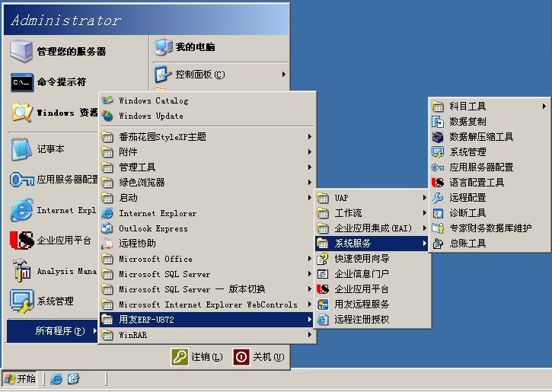This screenshot has width=552, height=392.
Task: Expand 管理工具 programs folder
Action: coord(208,167)
